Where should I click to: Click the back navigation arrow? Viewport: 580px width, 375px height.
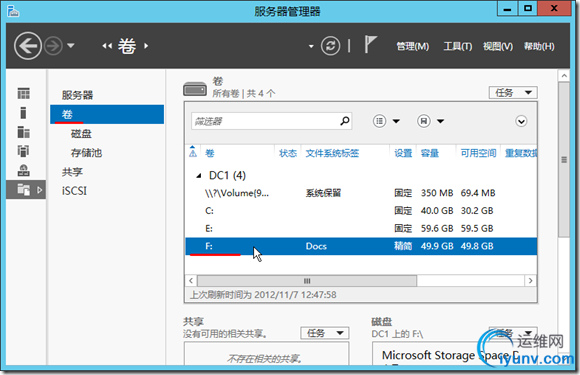click(28, 46)
